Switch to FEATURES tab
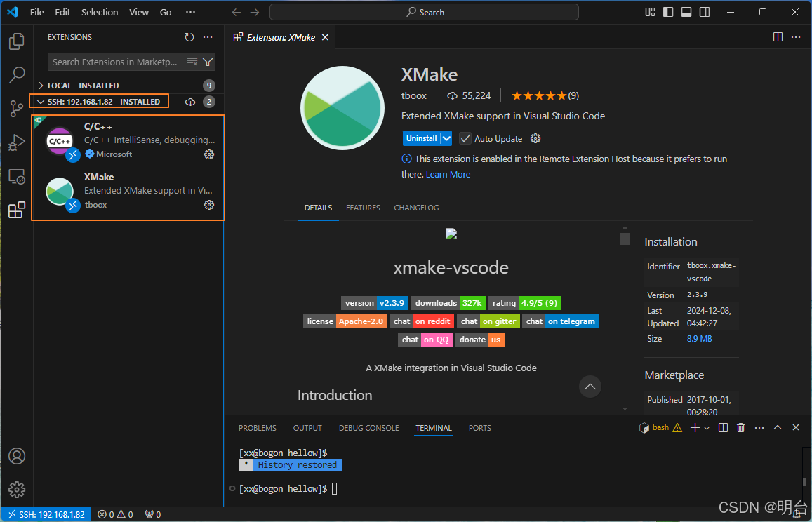The width and height of the screenshot is (812, 522). pos(363,208)
